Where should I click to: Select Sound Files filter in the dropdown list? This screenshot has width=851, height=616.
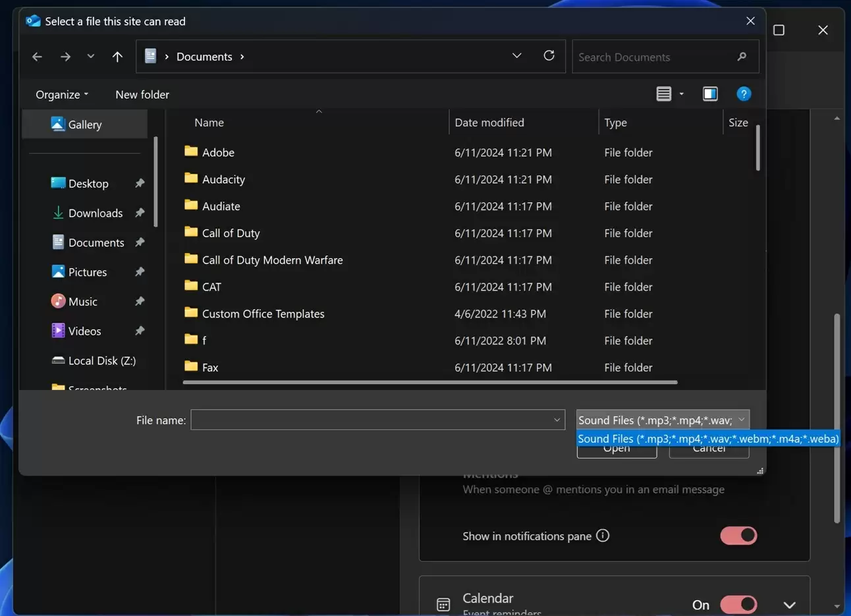pyautogui.click(x=707, y=438)
